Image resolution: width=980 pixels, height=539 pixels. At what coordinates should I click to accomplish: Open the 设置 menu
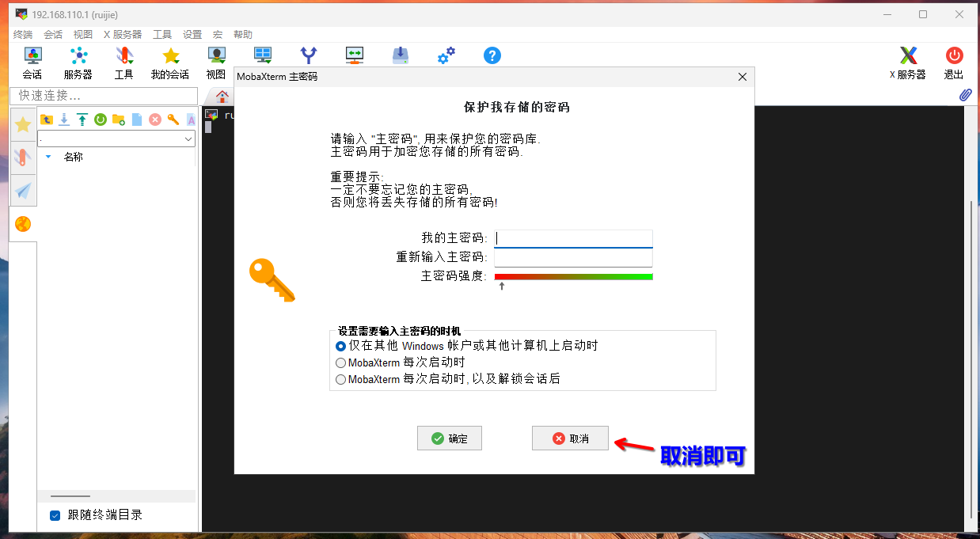[x=192, y=34]
